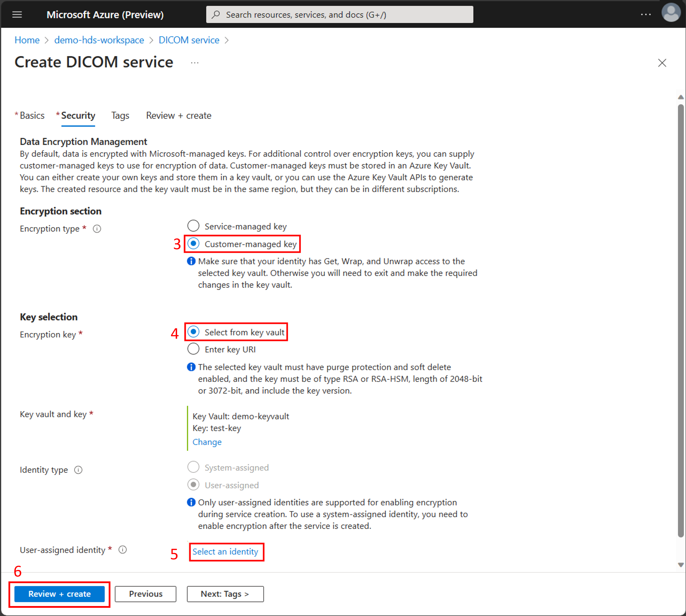Viewport: 686px width, 616px height.
Task: Switch to the Basics tab
Action: pos(32,116)
